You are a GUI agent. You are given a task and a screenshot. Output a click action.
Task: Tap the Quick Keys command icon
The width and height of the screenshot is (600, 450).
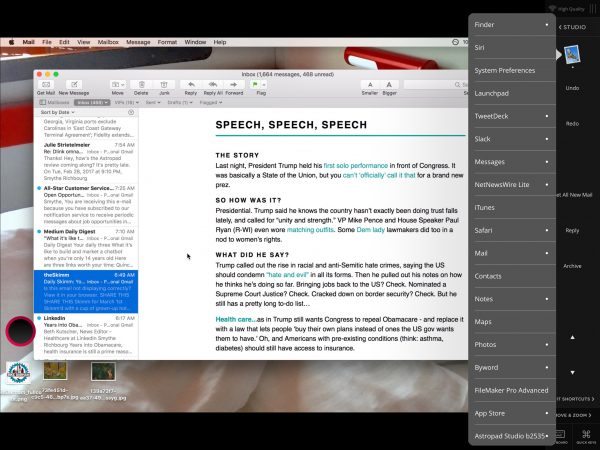(x=586, y=434)
